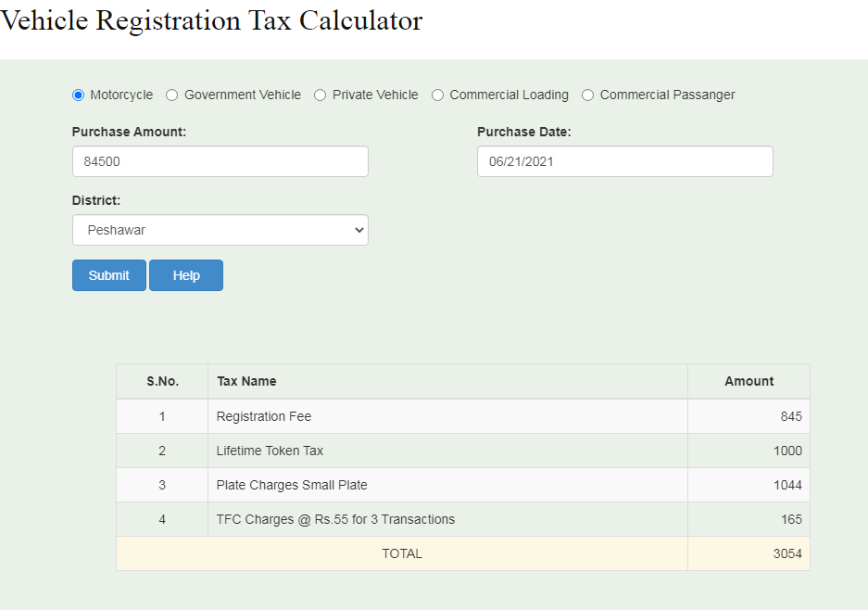
Task: Select the Registration Fee row text
Action: tap(264, 416)
